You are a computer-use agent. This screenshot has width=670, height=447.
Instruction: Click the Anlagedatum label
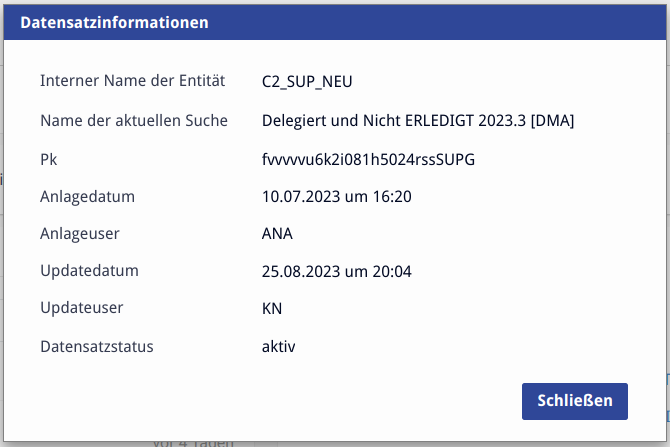point(87,196)
